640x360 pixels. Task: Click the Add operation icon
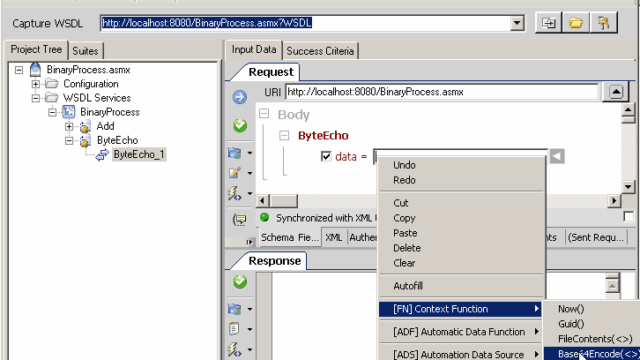pos(85,127)
